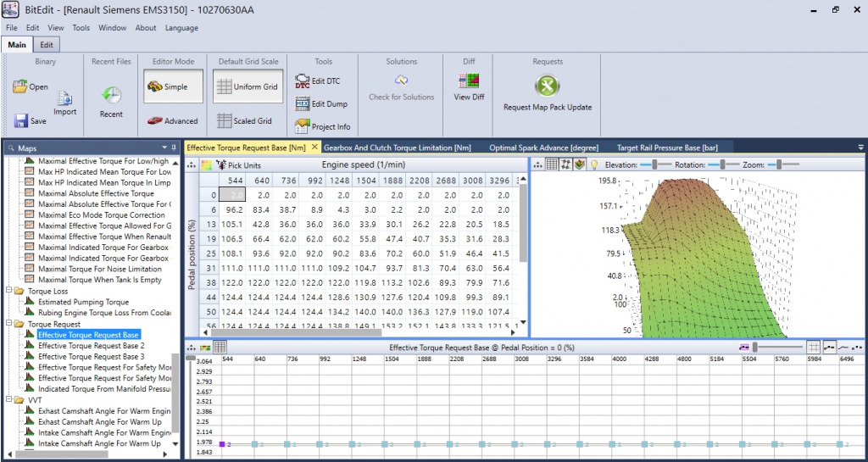Screen dimensions: 868x462
Task: Switch to Target Rail Pressure Base tab
Action: 667,148
